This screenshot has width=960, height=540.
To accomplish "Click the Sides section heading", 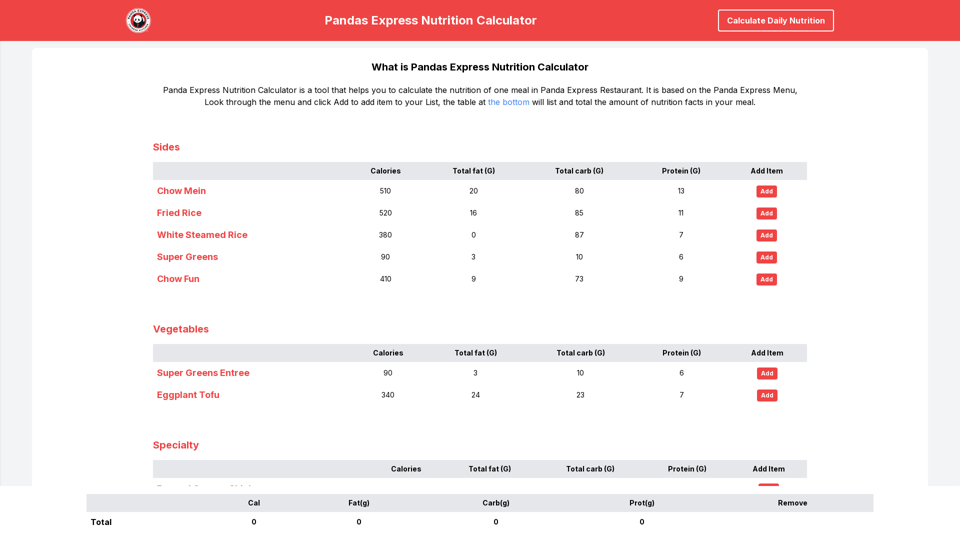I will point(166,147).
